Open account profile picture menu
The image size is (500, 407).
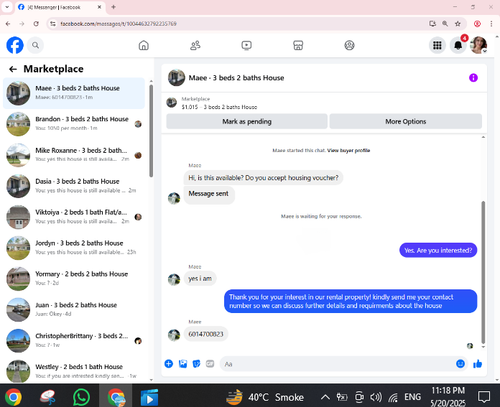(x=479, y=45)
